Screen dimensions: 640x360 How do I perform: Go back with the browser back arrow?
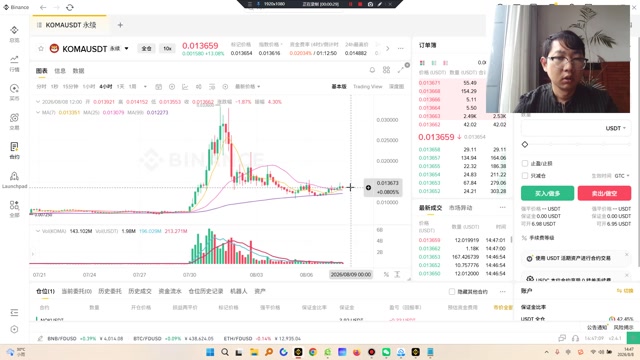coord(43,7)
